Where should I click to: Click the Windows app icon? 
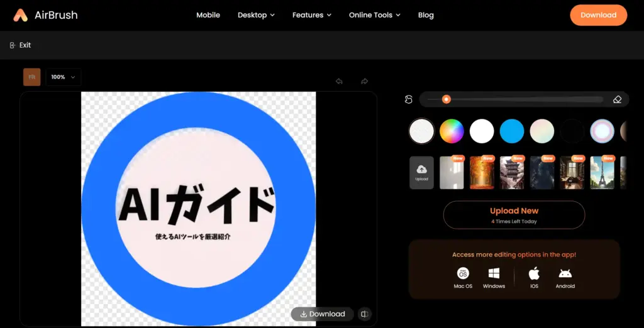[494, 273]
